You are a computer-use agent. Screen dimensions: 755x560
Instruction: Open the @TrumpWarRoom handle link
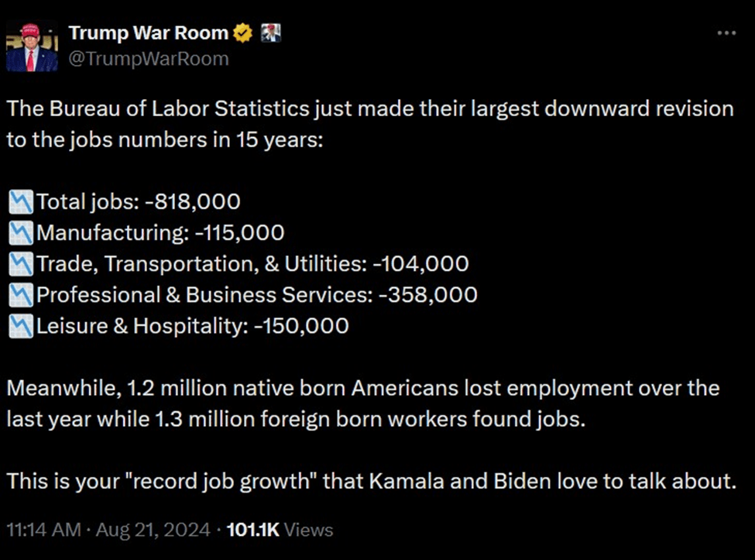coord(149,58)
